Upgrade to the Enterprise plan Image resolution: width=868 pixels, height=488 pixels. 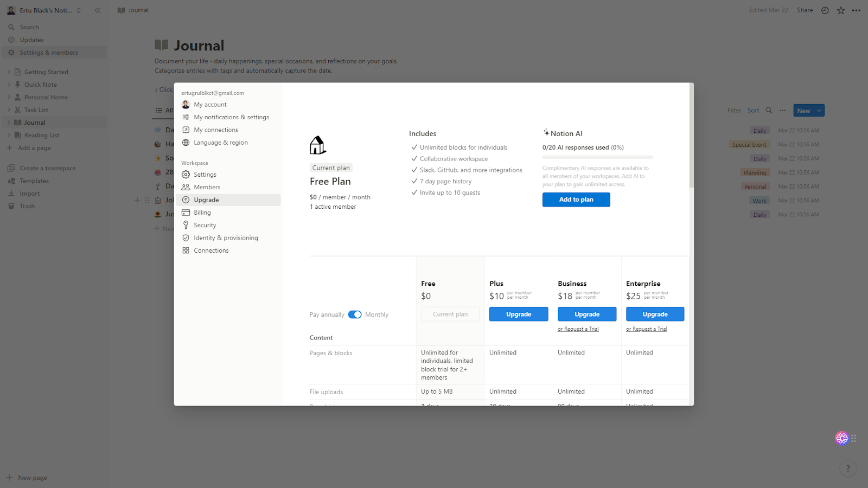coord(655,314)
